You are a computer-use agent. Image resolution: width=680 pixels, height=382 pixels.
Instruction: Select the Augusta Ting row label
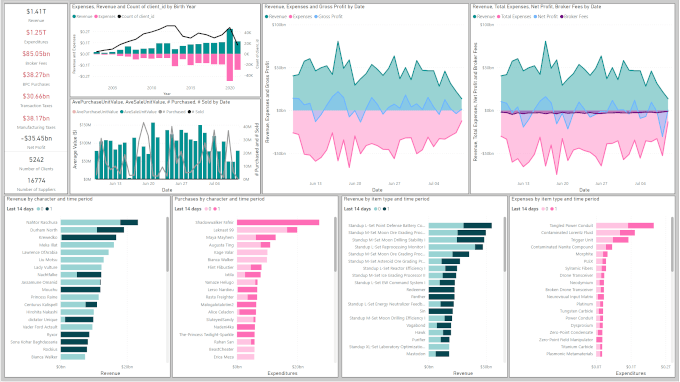click(x=222, y=245)
